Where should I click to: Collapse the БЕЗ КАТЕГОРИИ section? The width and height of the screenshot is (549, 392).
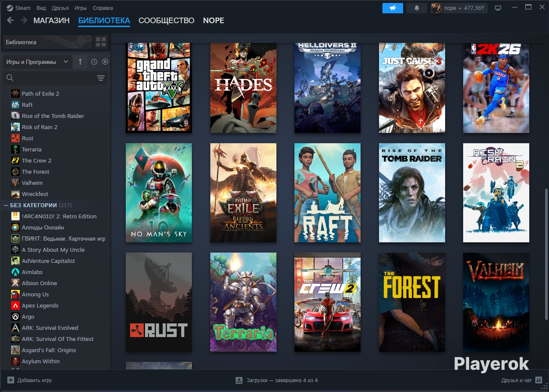(6, 205)
